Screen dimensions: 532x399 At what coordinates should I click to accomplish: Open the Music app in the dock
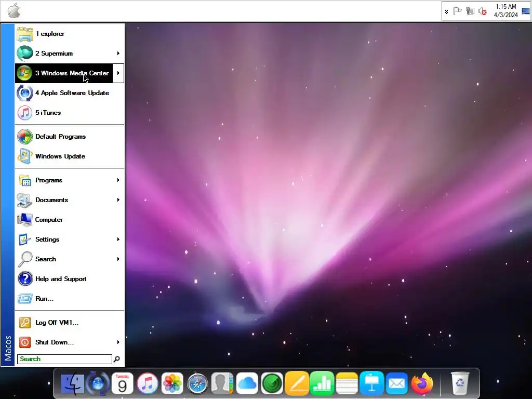tap(147, 384)
